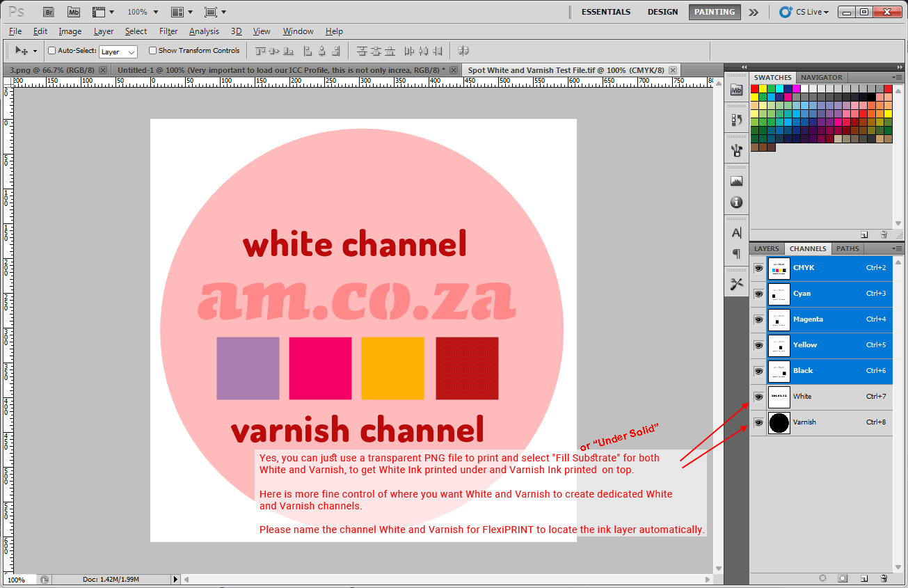Viewport: 908px width, 588px height.
Task: Open the History panel icon
Action: (736, 119)
